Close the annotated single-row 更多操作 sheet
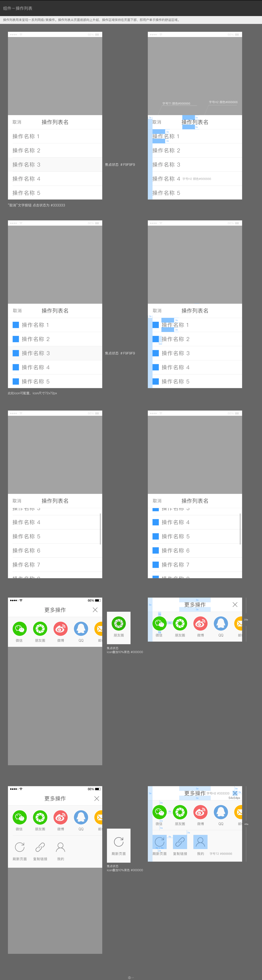This screenshot has width=262, height=980. [235, 604]
